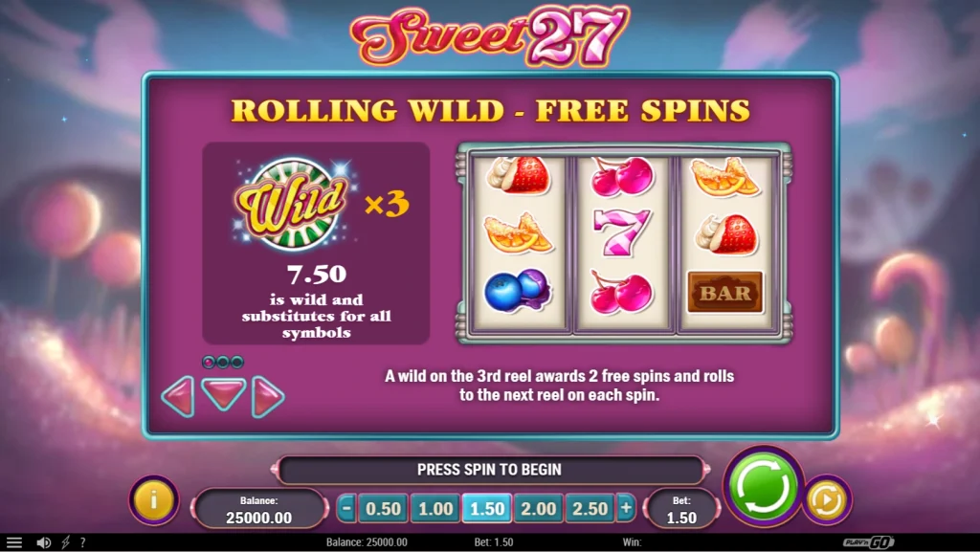The width and height of the screenshot is (980, 552).
Task: Decrease bet with minus button
Action: click(346, 508)
